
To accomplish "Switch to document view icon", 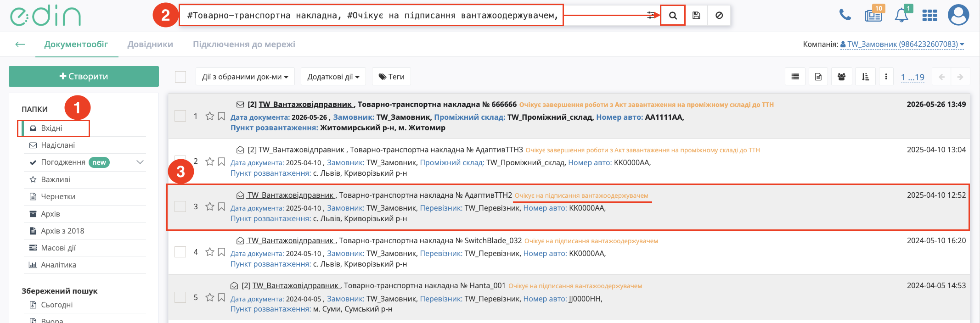I will click(818, 77).
